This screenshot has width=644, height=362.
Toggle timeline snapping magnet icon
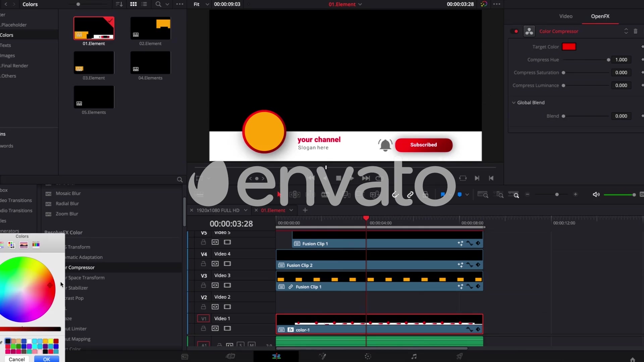pyautogui.click(x=395, y=195)
